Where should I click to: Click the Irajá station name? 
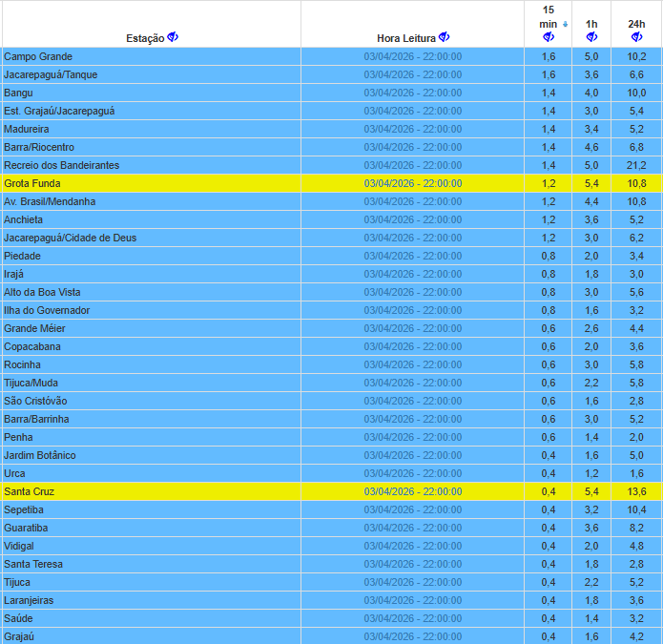[x=13, y=275]
